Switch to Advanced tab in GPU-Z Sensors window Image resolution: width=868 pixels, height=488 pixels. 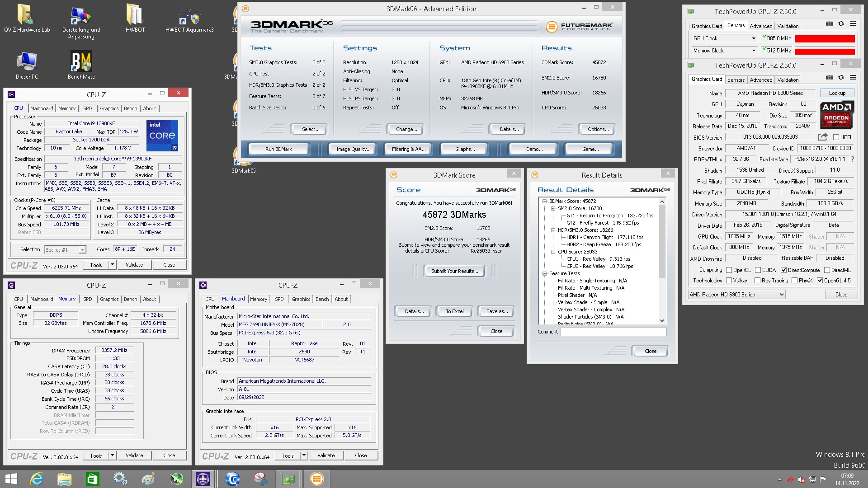click(x=761, y=26)
